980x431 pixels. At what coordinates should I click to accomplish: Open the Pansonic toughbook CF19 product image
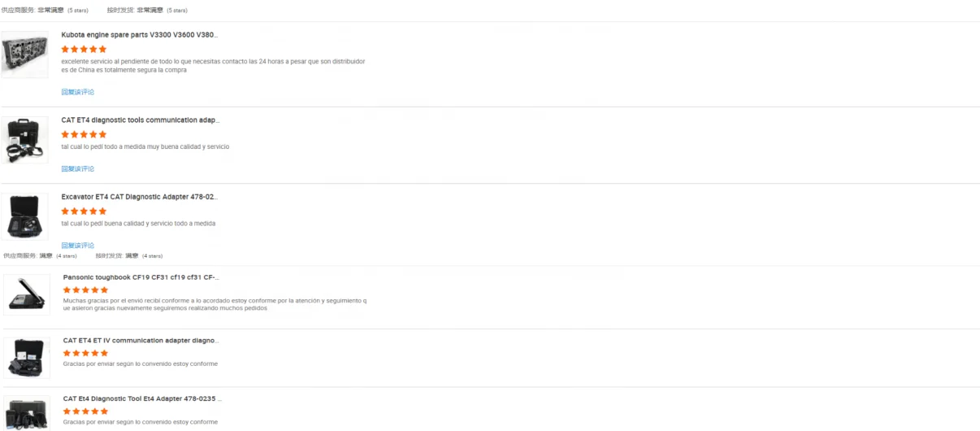27,294
